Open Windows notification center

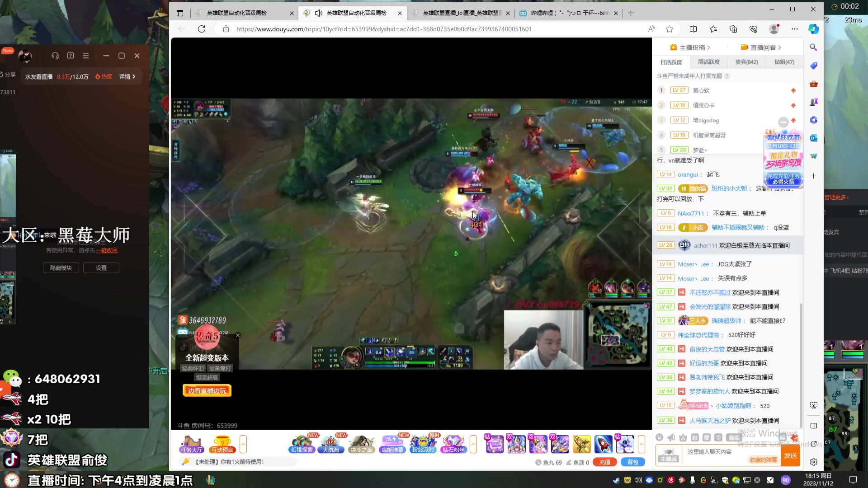tap(853, 480)
